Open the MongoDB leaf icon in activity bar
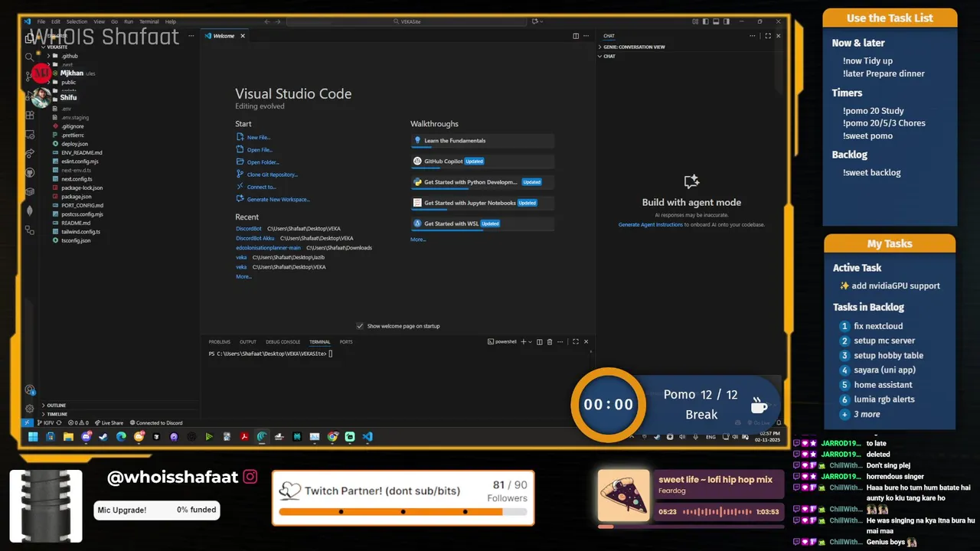This screenshot has height=551, width=980. (x=29, y=210)
